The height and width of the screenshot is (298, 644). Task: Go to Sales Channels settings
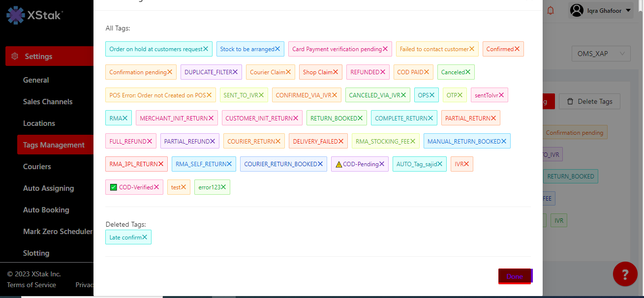click(x=48, y=102)
